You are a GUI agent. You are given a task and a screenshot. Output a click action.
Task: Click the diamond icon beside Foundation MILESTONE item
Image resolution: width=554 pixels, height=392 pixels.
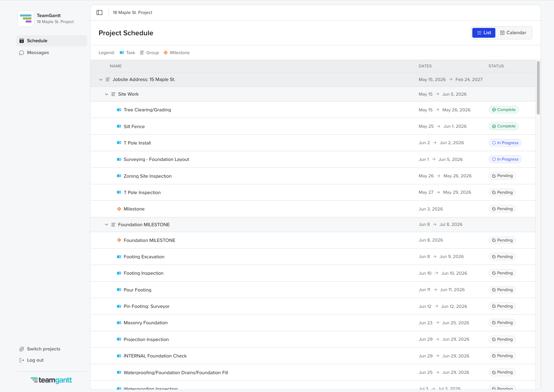(119, 240)
